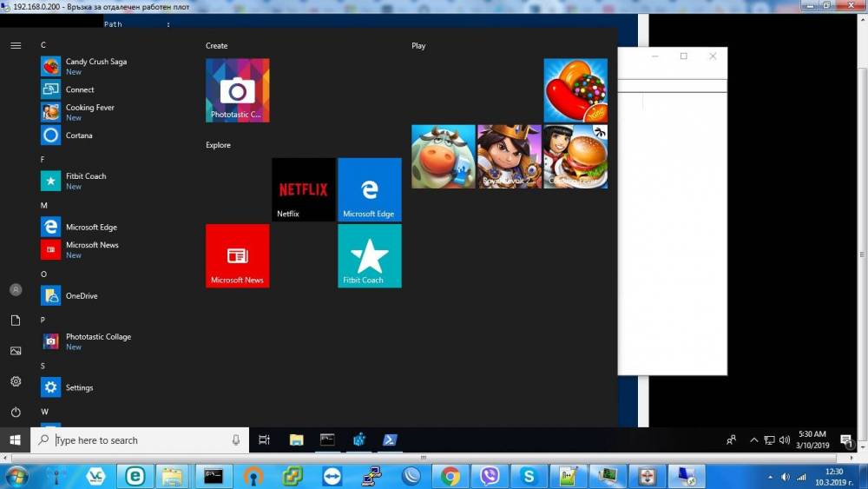Open the Microsoft Edge tile under Explore
Viewport: 868px width, 489px height.
pos(369,189)
